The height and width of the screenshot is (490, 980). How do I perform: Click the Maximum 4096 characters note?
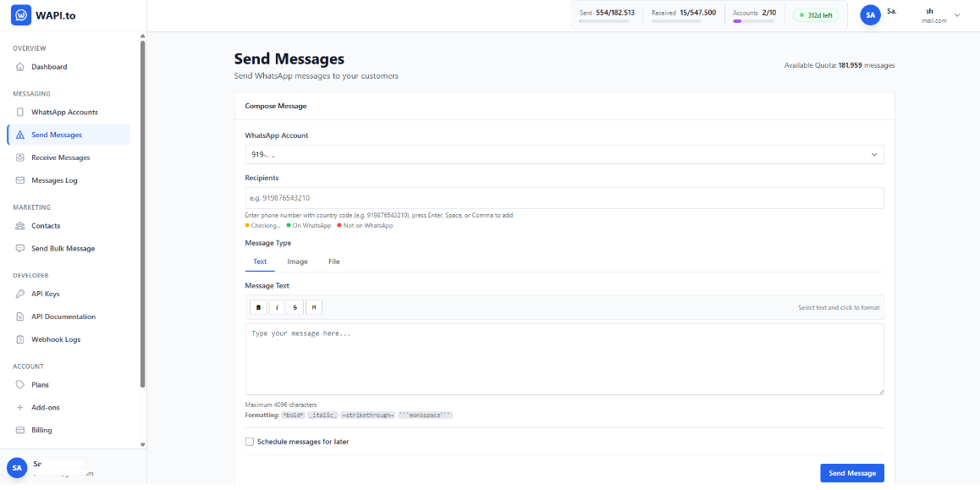281,405
